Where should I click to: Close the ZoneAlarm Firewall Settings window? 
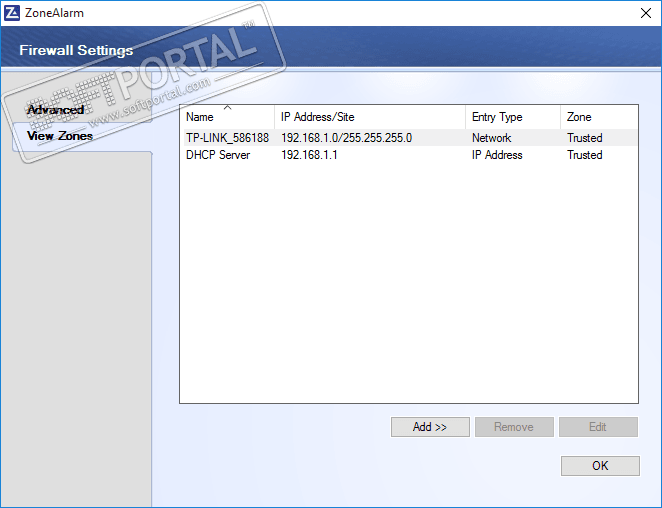pyautogui.click(x=646, y=13)
